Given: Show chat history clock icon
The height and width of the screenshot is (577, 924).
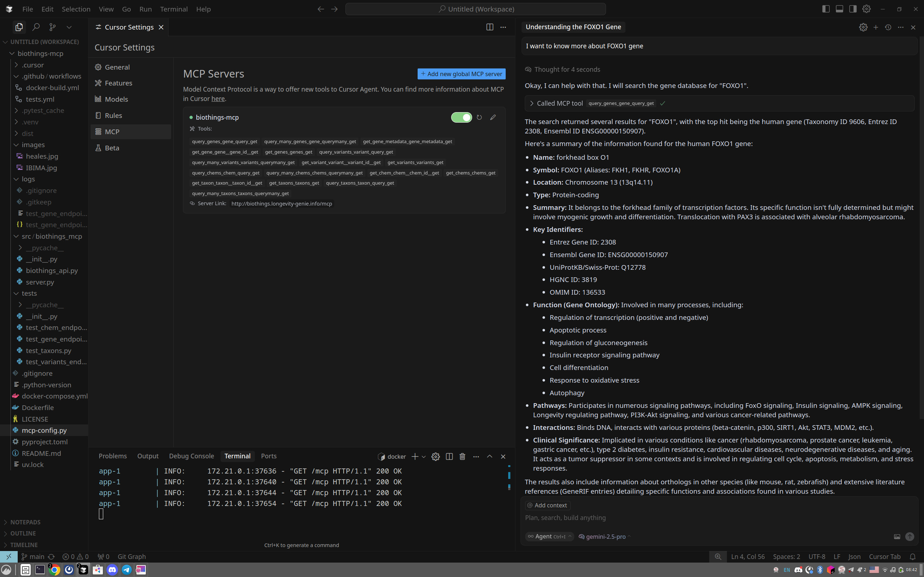Looking at the screenshot, I should click(888, 27).
